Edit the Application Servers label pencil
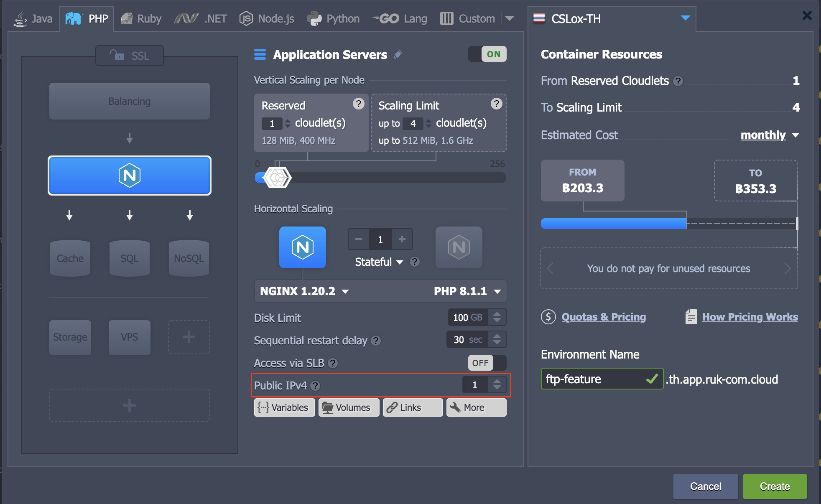The width and height of the screenshot is (821, 504). click(x=398, y=54)
